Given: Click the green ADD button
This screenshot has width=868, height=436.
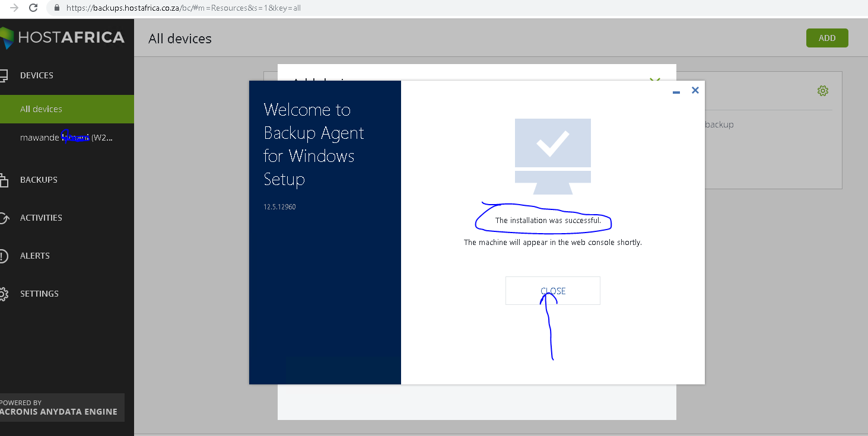Looking at the screenshot, I should click(827, 38).
